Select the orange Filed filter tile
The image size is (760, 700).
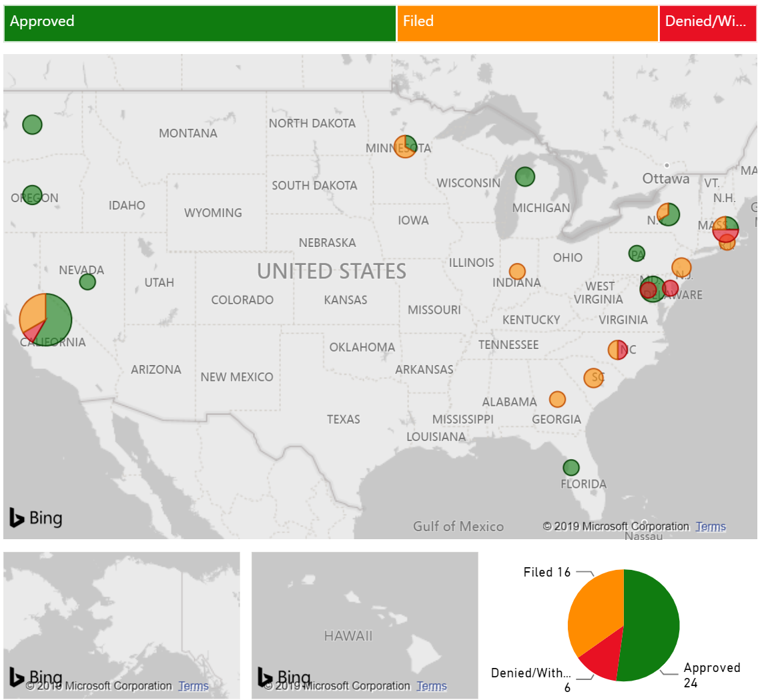click(x=527, y=23)
